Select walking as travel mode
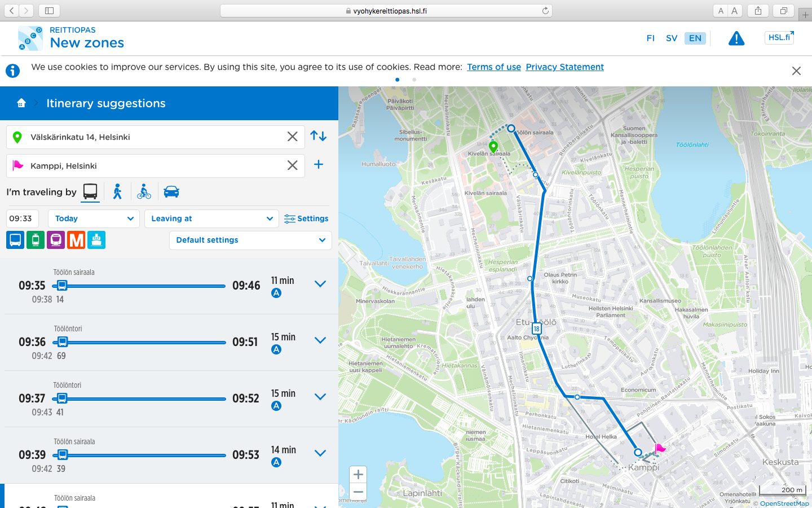The image size is (812, 508). [x=117, y=192]
